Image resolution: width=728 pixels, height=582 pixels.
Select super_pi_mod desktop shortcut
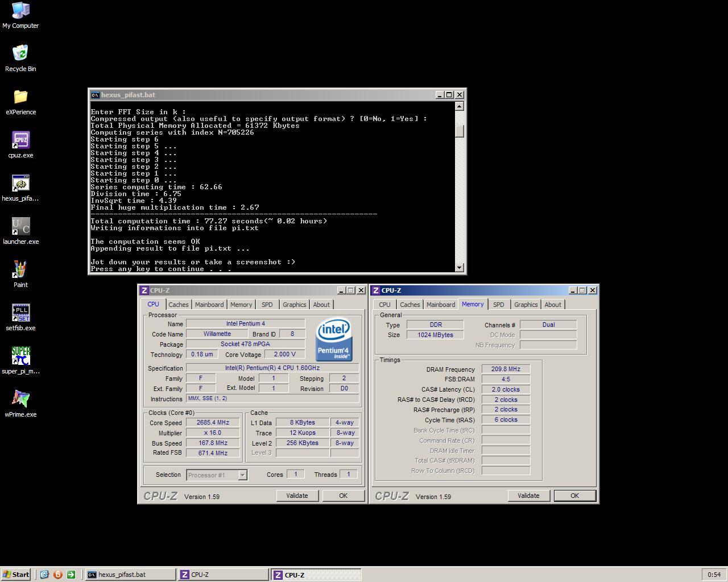click(x=20, y=361)
